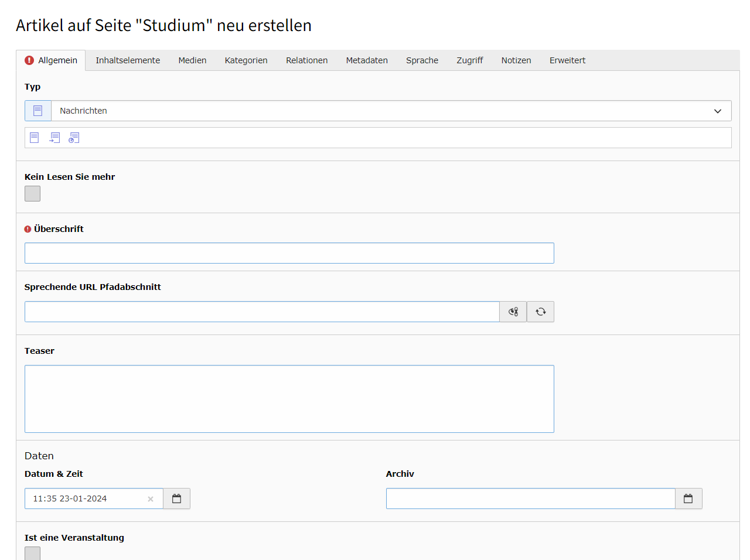Viewport: 750px width, 560px height.
Task: Switch to the Allgemein tab
Action: (x=51, y=60)
